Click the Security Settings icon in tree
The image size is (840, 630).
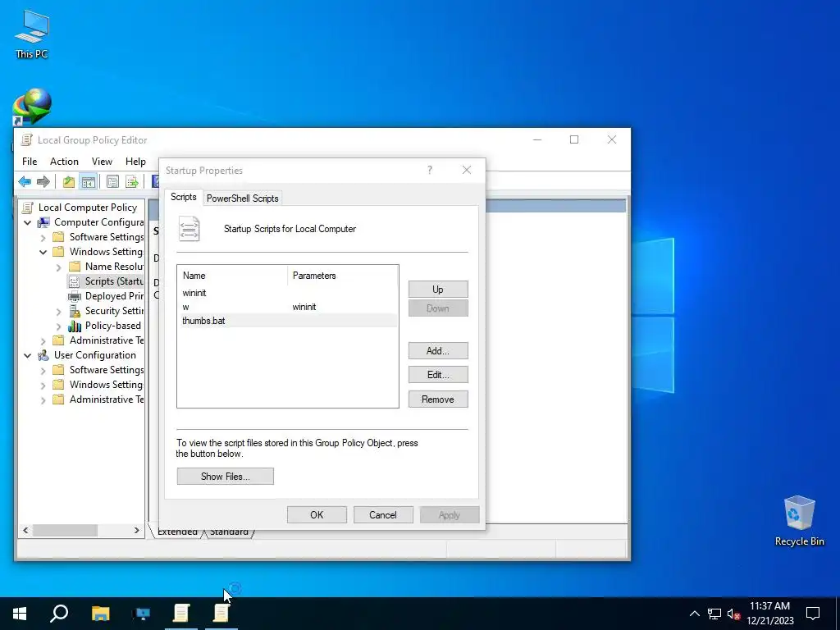tap(75, 311)
